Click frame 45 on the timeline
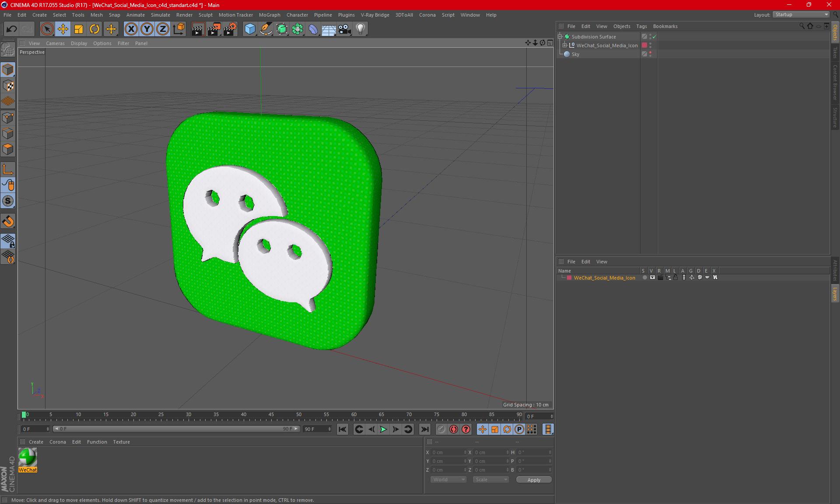The height and width of the screenshot is (504, 840). coord(271,415)
